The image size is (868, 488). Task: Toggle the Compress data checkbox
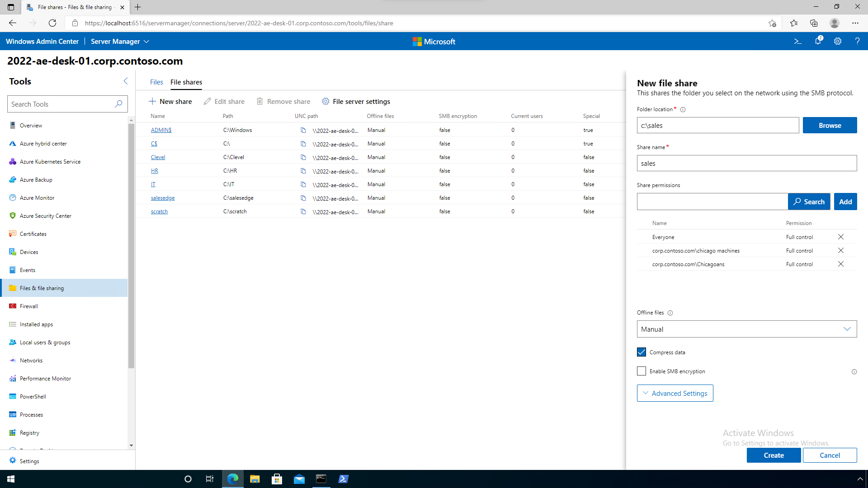coord(642,352)
